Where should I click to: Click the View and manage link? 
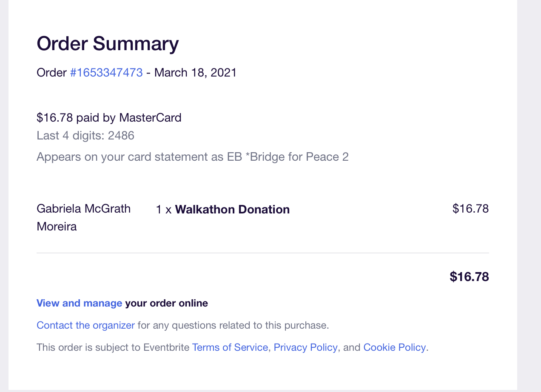(79, 303)
